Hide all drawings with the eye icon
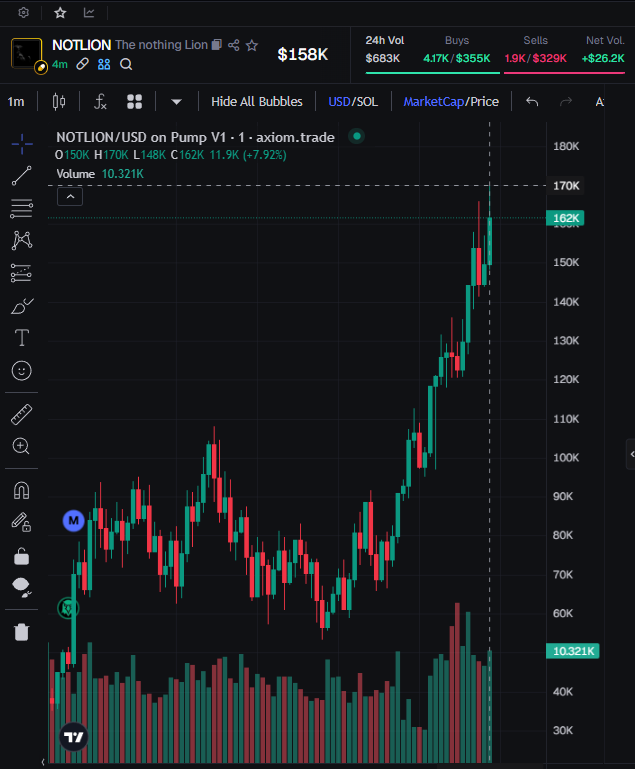Image resolution: width=635 pixels, height=769 pixels. click(22, 588)
